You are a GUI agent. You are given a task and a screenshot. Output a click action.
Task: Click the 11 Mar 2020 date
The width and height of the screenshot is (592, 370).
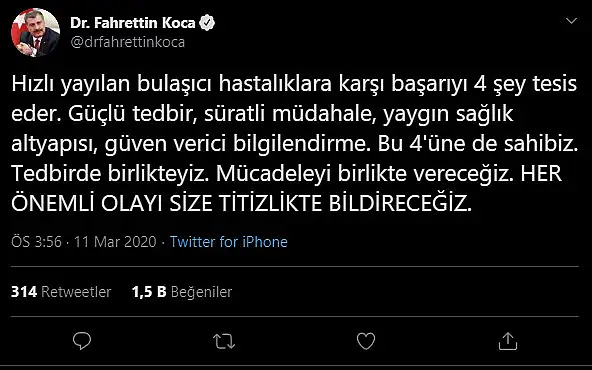click(115, 242)
